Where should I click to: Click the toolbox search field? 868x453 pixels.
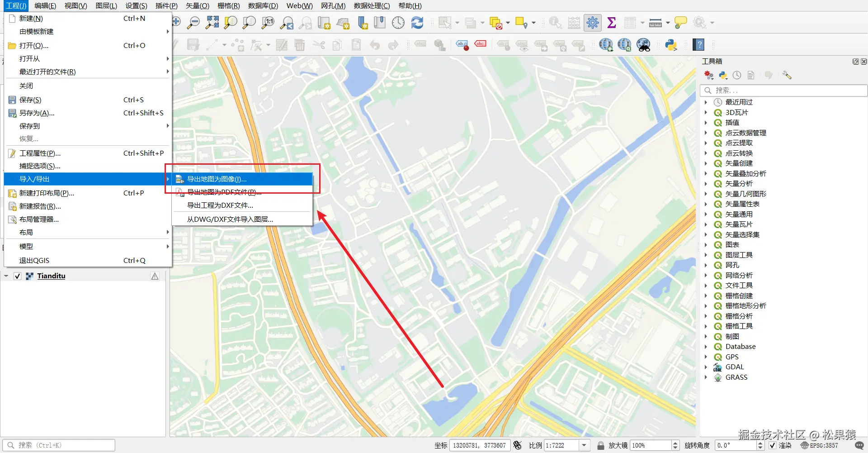784,91
